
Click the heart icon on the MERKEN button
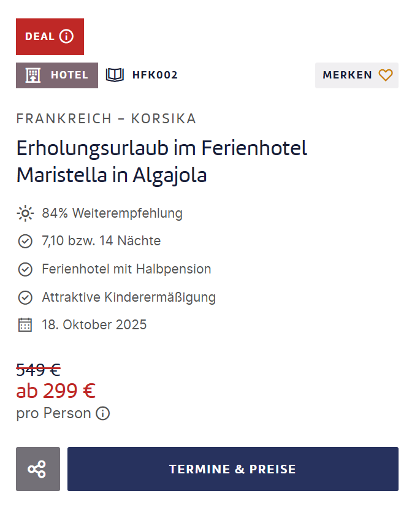click(386, 75)
